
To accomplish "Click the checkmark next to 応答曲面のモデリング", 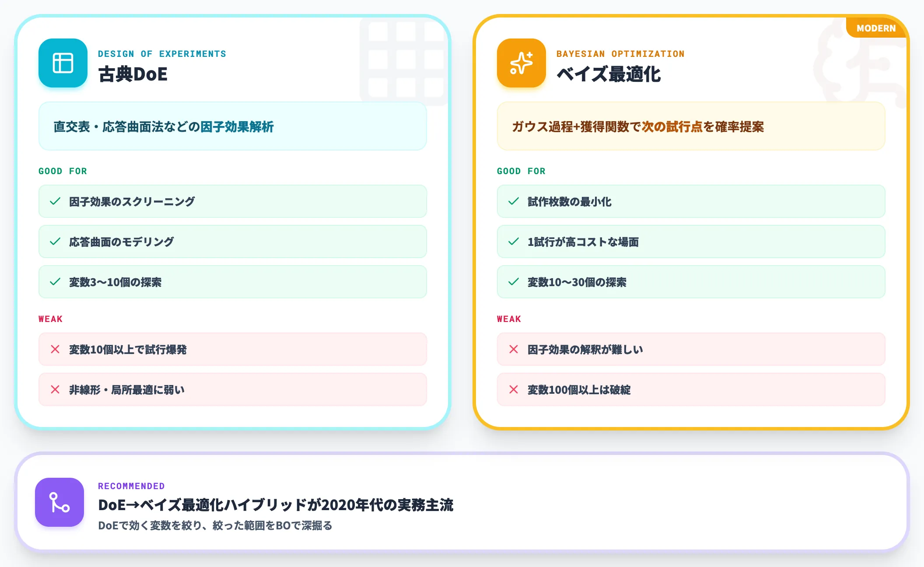I will point(55,241).
